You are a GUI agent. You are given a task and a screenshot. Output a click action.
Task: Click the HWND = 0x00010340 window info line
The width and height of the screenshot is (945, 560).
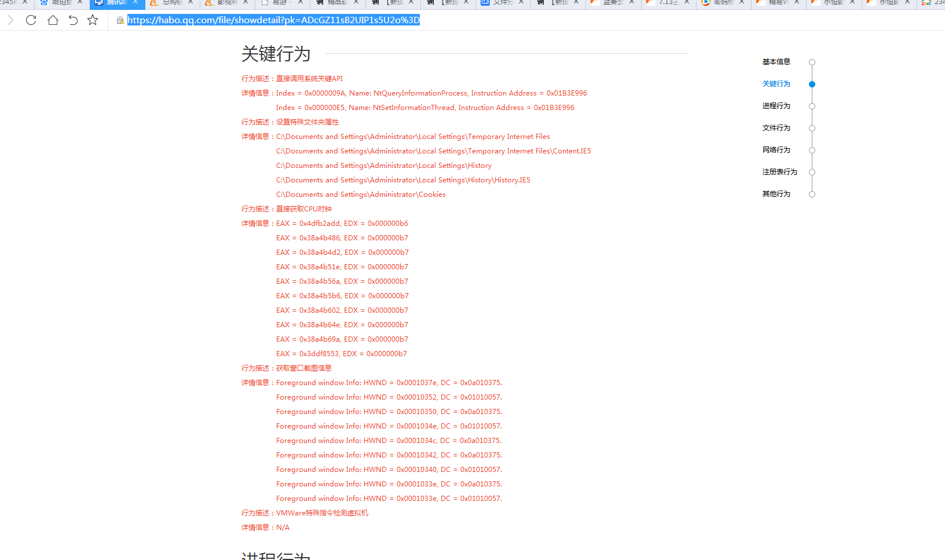click(x=389, y=470)
